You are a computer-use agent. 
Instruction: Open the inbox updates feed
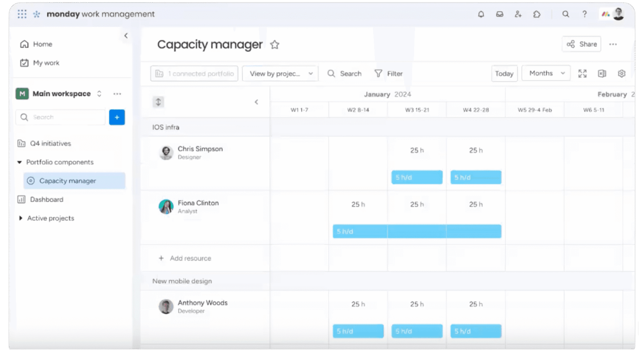coord(499,14)
